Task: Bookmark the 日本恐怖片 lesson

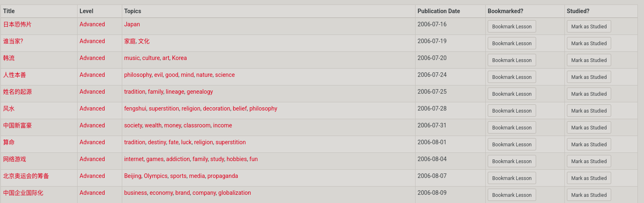Action: 512,27
